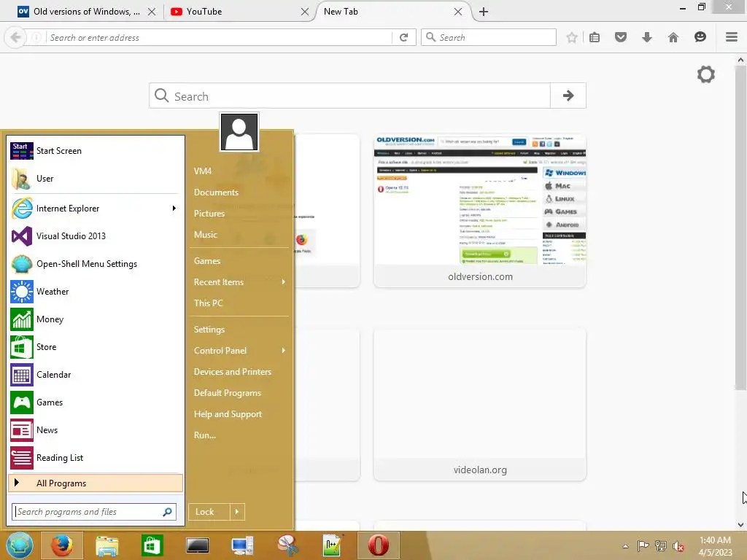
Task: Open File Explorer from the taskbar
Action: [x=107, y=545]
